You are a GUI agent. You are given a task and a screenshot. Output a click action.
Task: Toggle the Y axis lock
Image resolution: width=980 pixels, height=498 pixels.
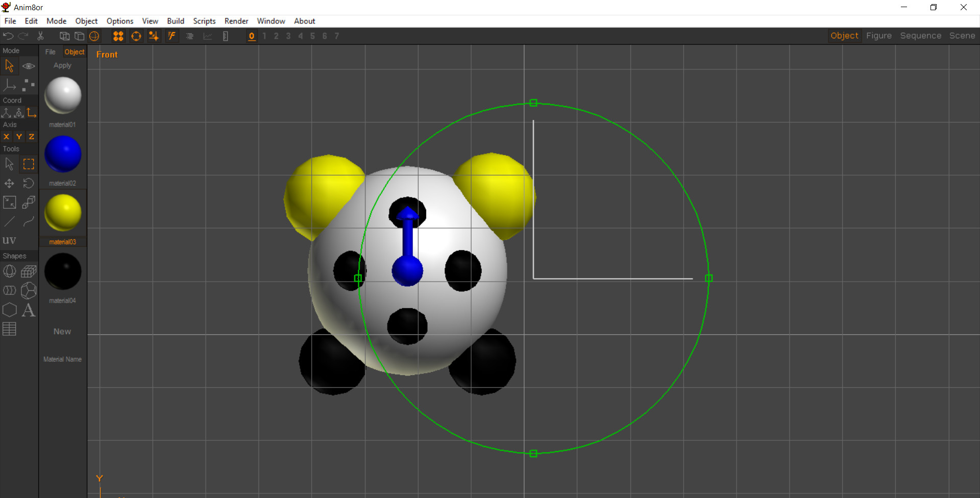point(19,137)
